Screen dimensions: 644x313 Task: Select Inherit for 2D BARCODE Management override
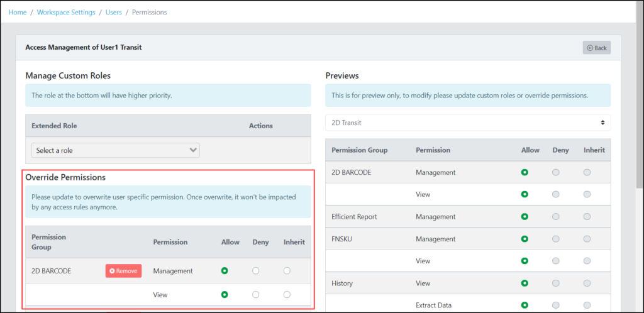[287, 271]
